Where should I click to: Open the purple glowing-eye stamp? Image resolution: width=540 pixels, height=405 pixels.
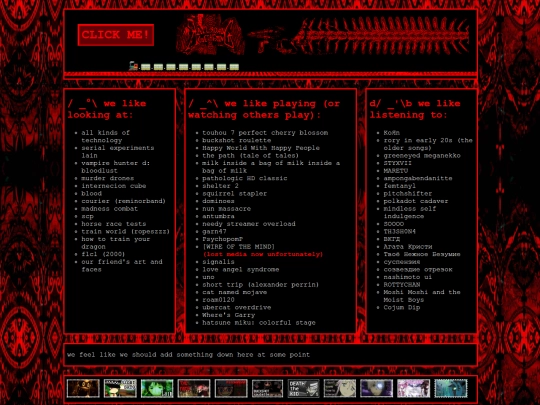pyautogui.click(x=376, y=388)
